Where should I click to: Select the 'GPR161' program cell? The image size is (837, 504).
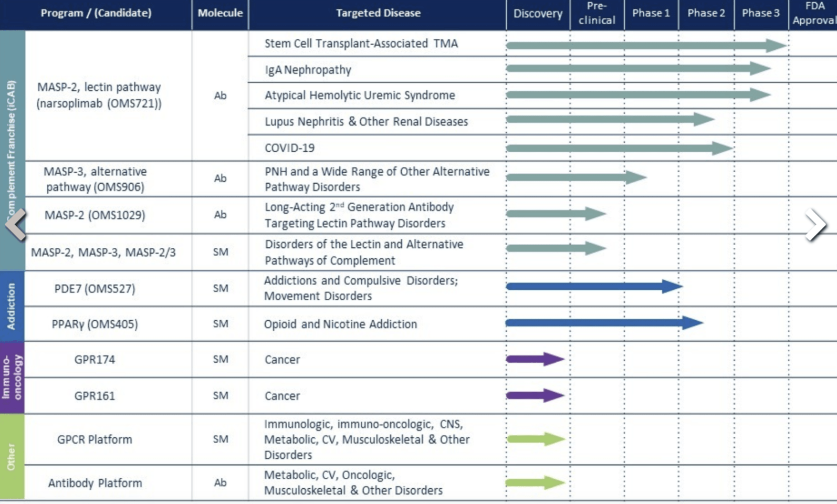click(95, 396)
